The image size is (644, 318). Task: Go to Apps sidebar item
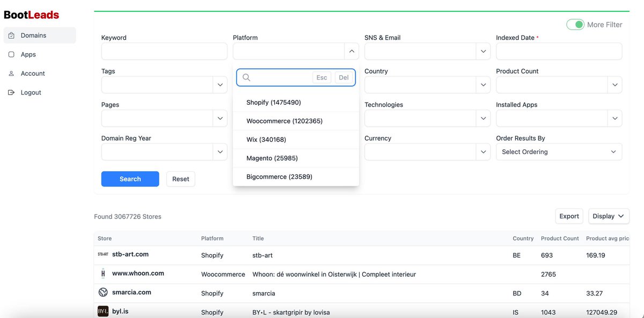[40, 54]
